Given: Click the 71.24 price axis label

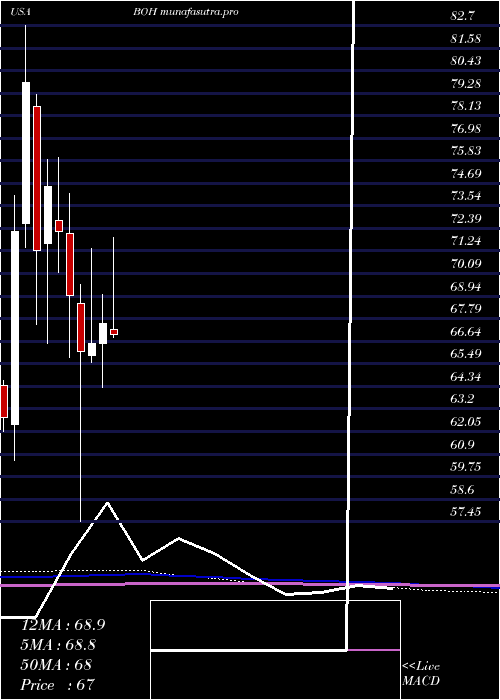Looking at the screenshot, I should pos(466,241).
